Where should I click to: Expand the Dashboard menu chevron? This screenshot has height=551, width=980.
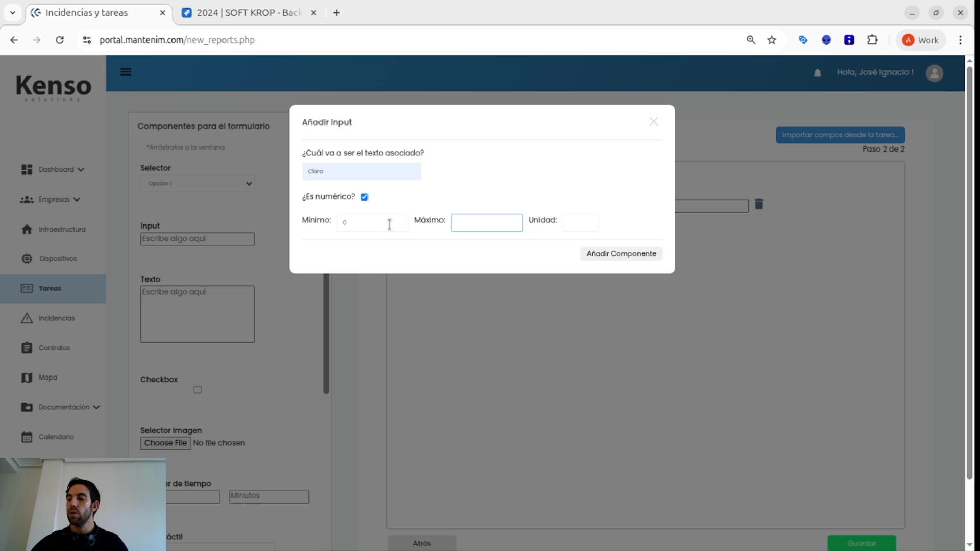coord(81,170)
